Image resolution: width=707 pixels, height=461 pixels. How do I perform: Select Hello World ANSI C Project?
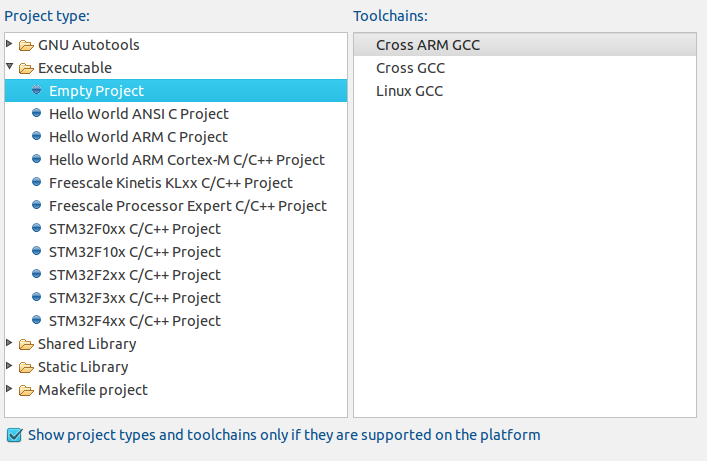(139, 114)
